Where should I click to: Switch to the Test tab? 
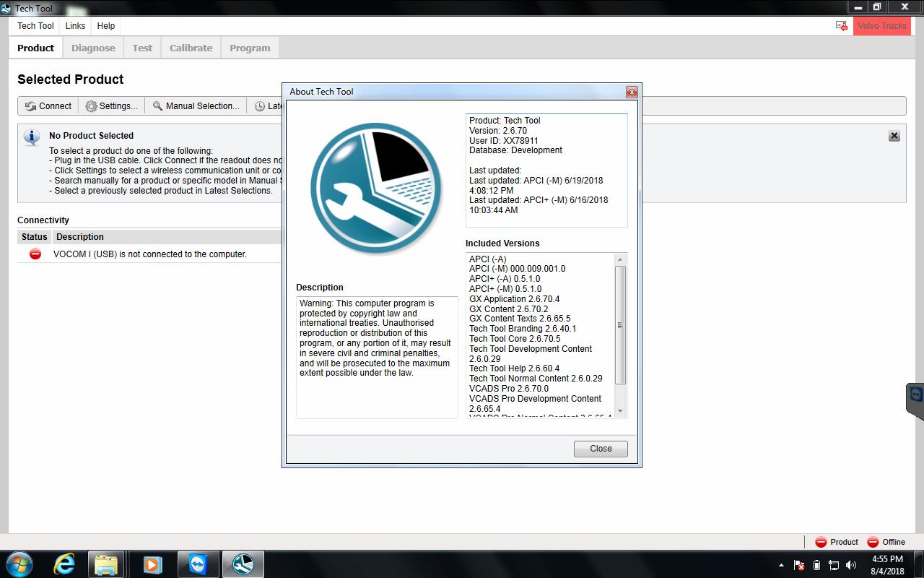(142, 48)
